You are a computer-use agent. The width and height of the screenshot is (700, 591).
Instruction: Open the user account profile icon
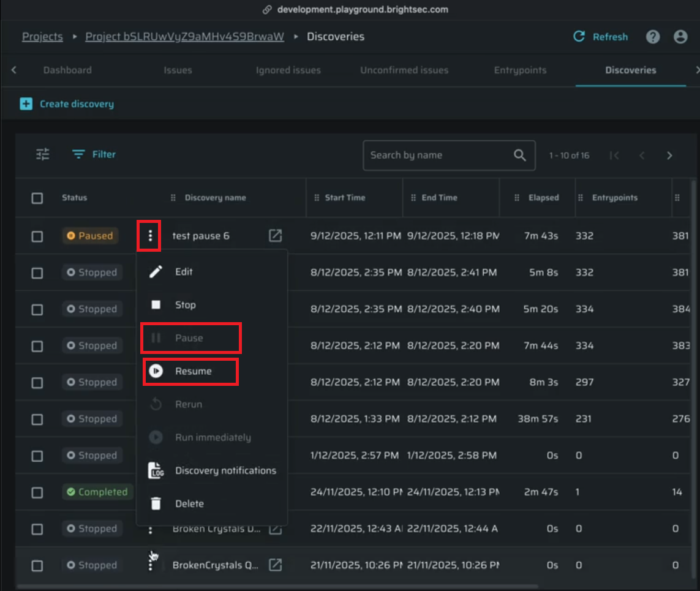point(680,37)
